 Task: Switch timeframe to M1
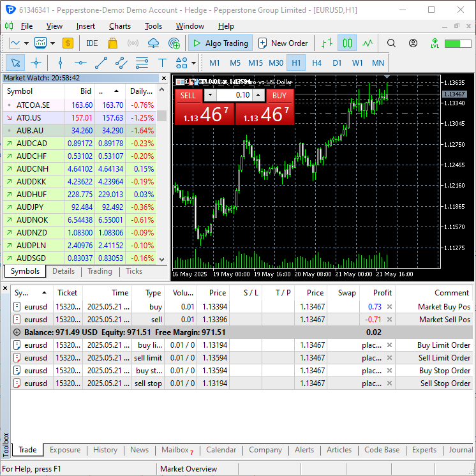214,63
